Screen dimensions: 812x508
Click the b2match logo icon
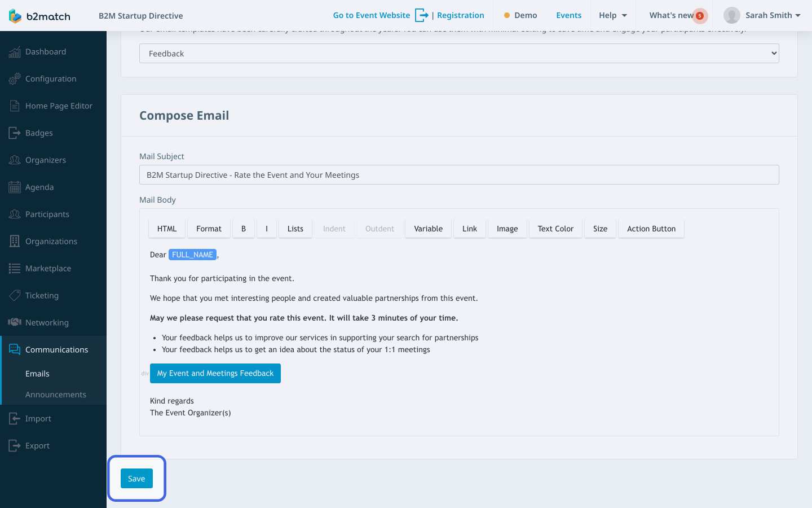pyautogui.click(x=15, y=16)
